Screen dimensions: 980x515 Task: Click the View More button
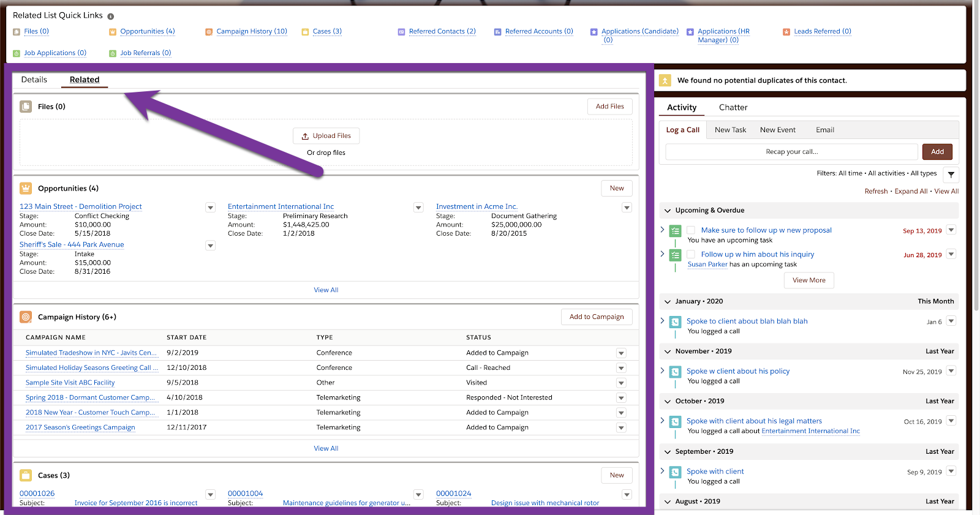click(x=809, y=280)
